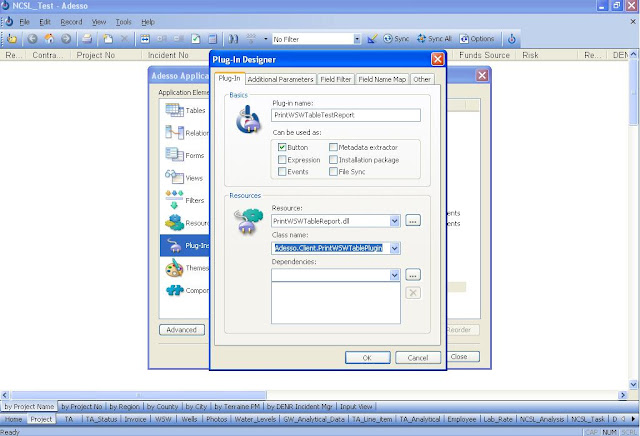Image resolution: width=640 pixels, height=436 pixels.
Task: Switch to the Invoice table tab
Action: pos(135,419)
